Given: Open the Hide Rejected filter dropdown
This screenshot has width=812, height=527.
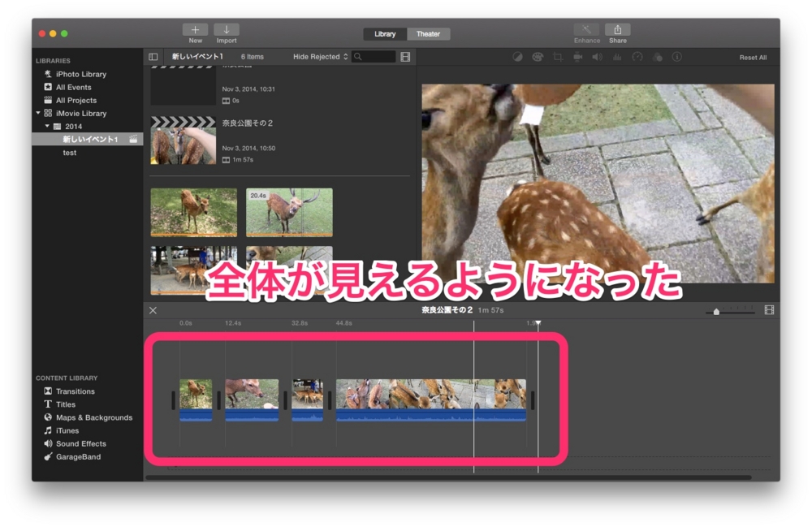Looking at the screenshot, I should click(318, 56).
